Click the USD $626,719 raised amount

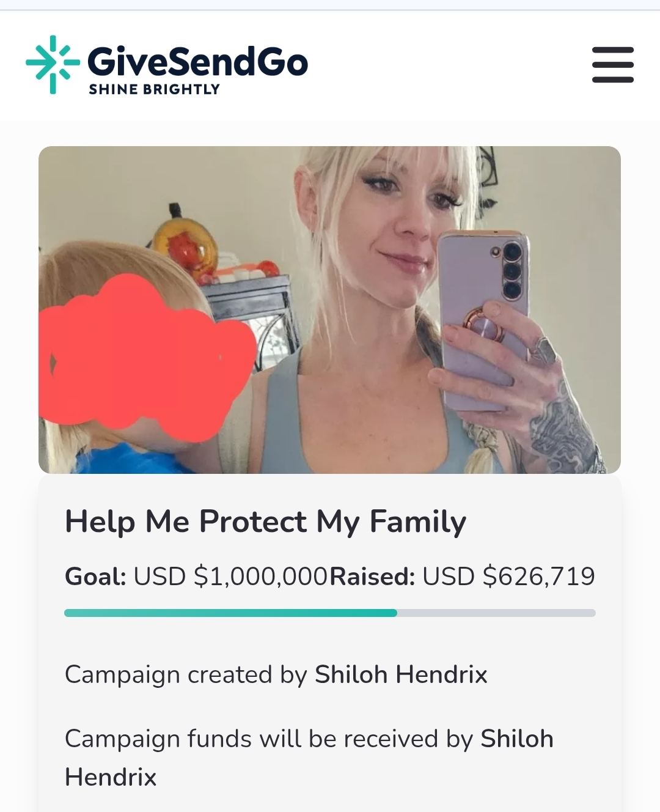click(x=508, y=576)
